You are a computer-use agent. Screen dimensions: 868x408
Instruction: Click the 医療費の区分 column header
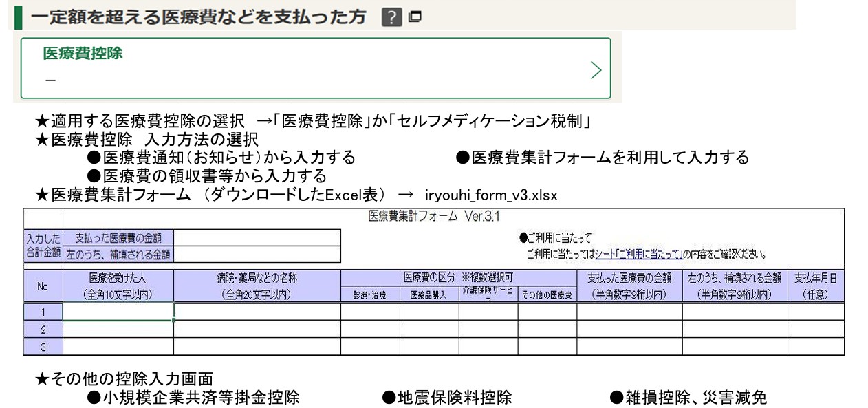458,278
